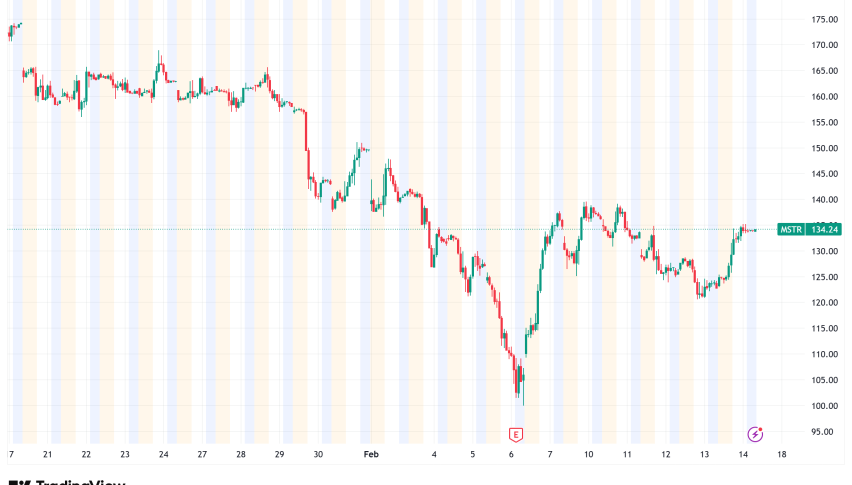This screenshot has width=852, height=485.
Task: Click the date 30 on the time axis
Action: point(318,453)
